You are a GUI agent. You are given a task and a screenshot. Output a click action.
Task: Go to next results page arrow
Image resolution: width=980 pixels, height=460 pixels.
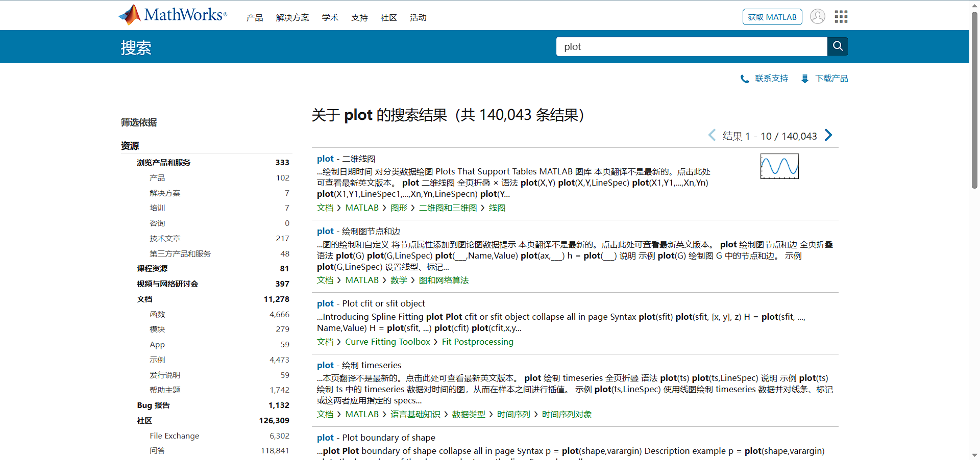[x=828, y=135]
